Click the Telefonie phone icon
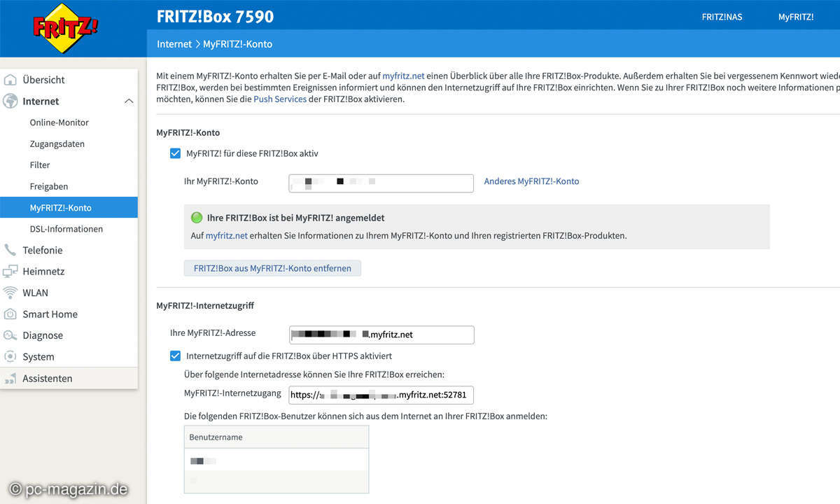The height and width of the screenshot is (504, 840). tap(10, 250)
